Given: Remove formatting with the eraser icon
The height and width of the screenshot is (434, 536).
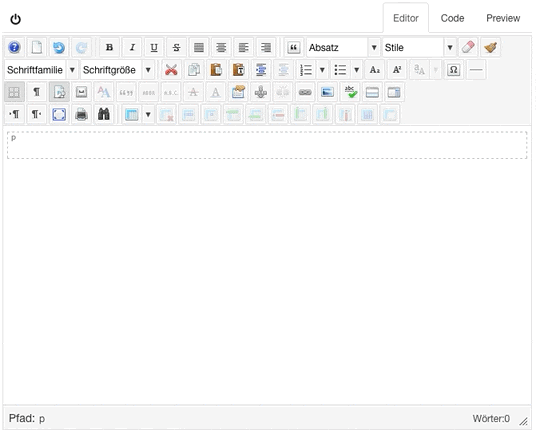Looking at the screenshot, I should pyautogui.click(x=468, y=47).
